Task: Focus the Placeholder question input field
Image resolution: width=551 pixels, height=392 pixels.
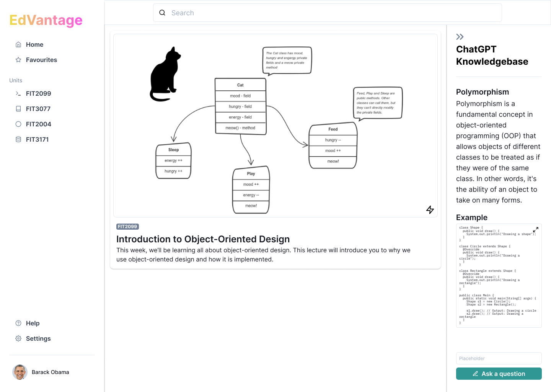Action: click(499, 358)
